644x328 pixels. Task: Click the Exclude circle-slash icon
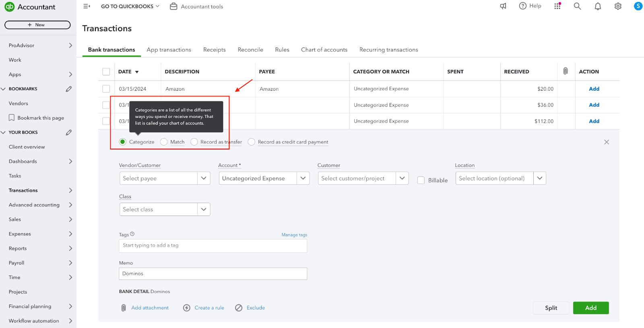[239, 308]
